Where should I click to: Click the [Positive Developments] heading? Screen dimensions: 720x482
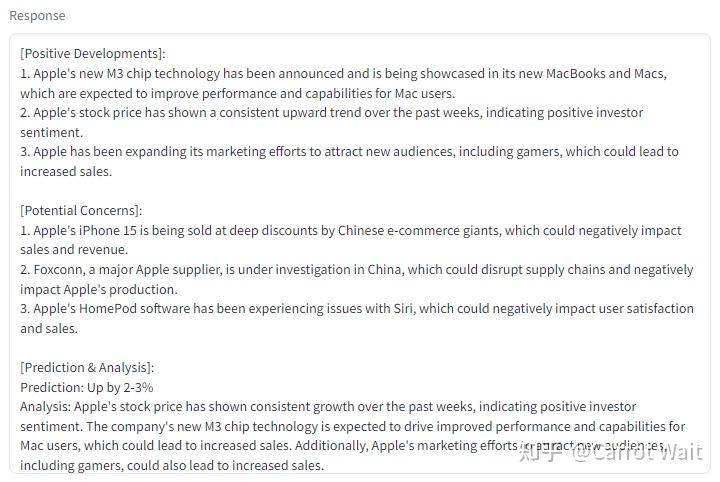(93, 54)
